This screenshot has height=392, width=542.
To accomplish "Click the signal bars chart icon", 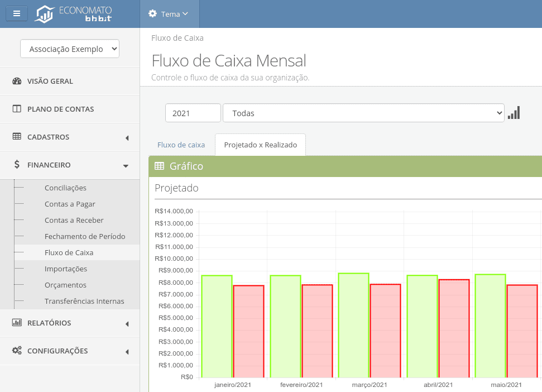I will [x=514, y=113].
